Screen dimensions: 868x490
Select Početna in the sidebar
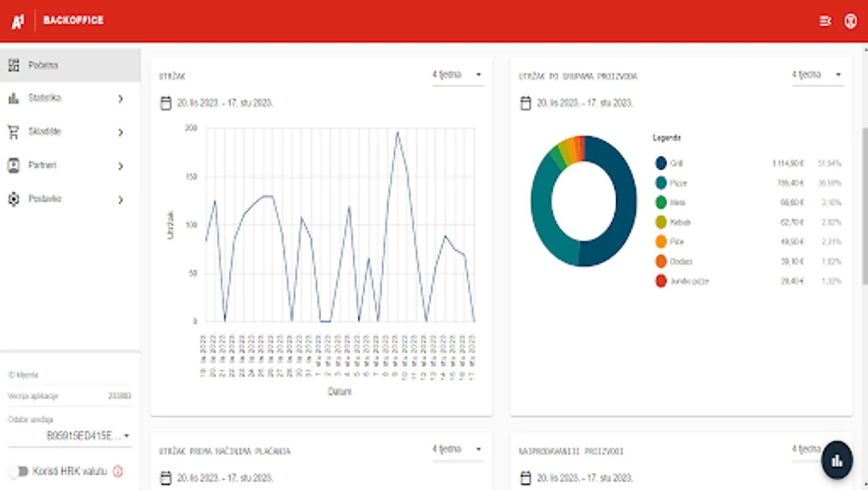[x=70, y=65]
